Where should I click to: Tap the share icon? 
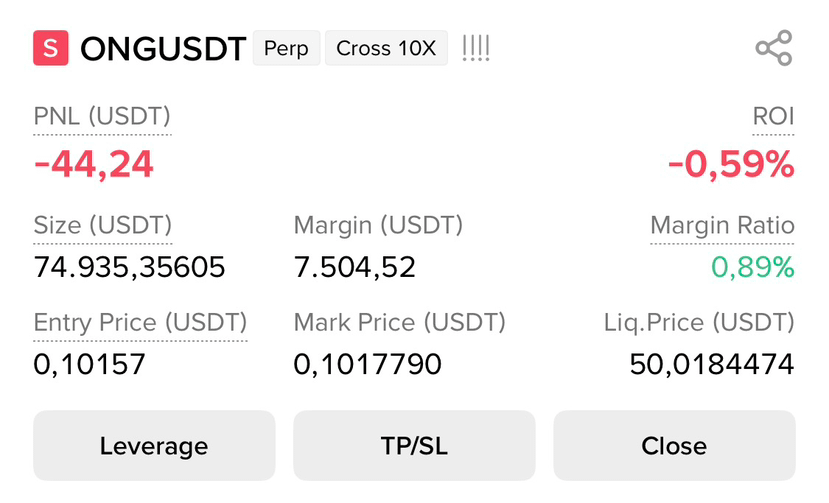(774, 48)
